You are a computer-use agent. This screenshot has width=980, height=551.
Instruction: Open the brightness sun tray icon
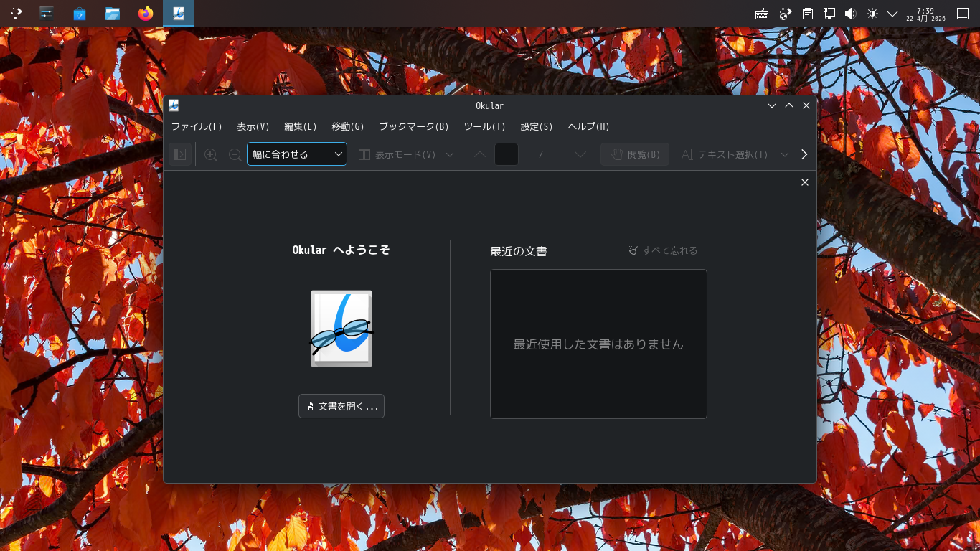pyautogui.click(x=872, y=14)
